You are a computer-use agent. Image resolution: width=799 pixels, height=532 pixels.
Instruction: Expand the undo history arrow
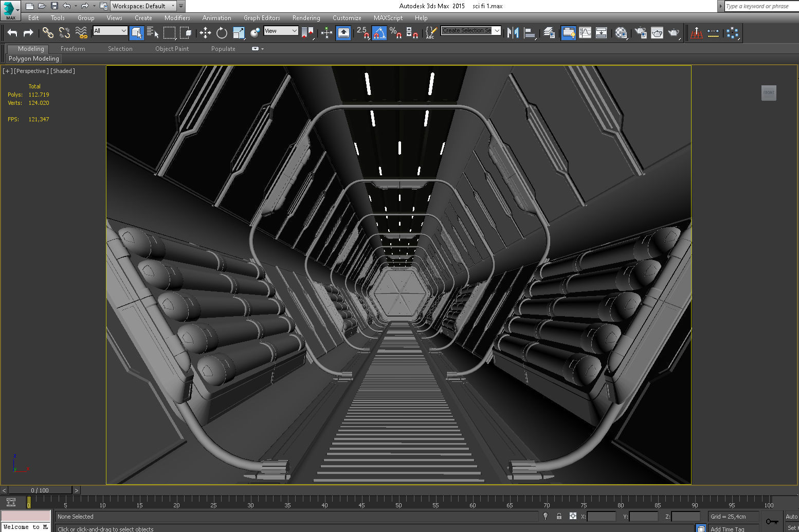point(76,6)
